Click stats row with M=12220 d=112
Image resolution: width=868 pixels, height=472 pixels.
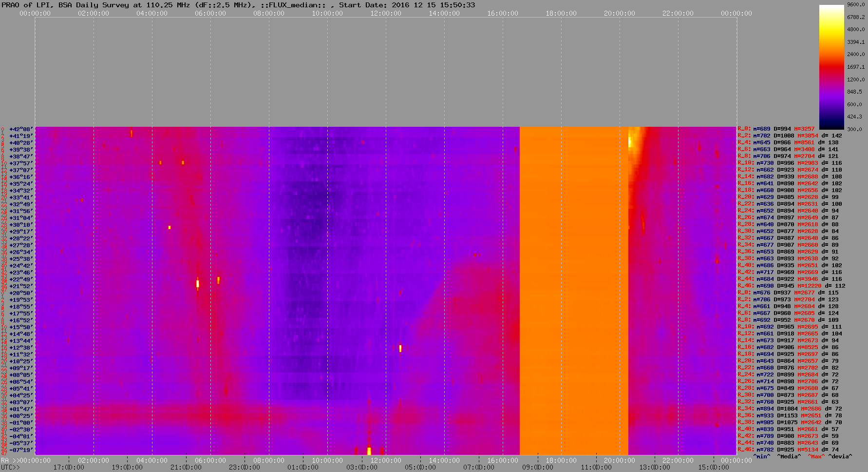coord(792,286)
